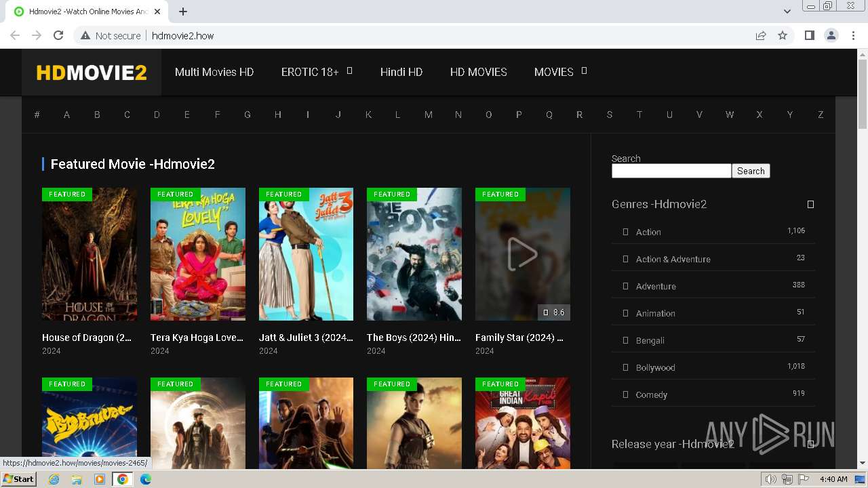Click the Not secure warning icon

pyautogui.click(x=85, y=35)
